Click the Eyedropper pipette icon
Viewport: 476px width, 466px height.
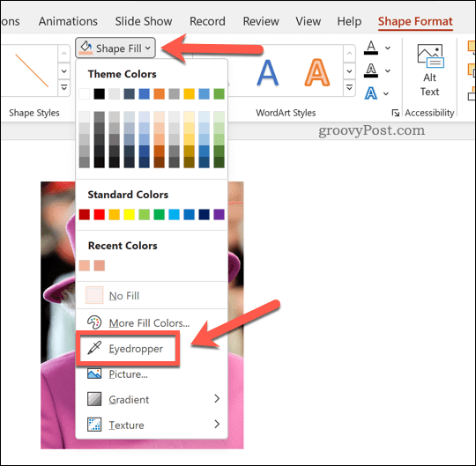(x=94, y=348)
